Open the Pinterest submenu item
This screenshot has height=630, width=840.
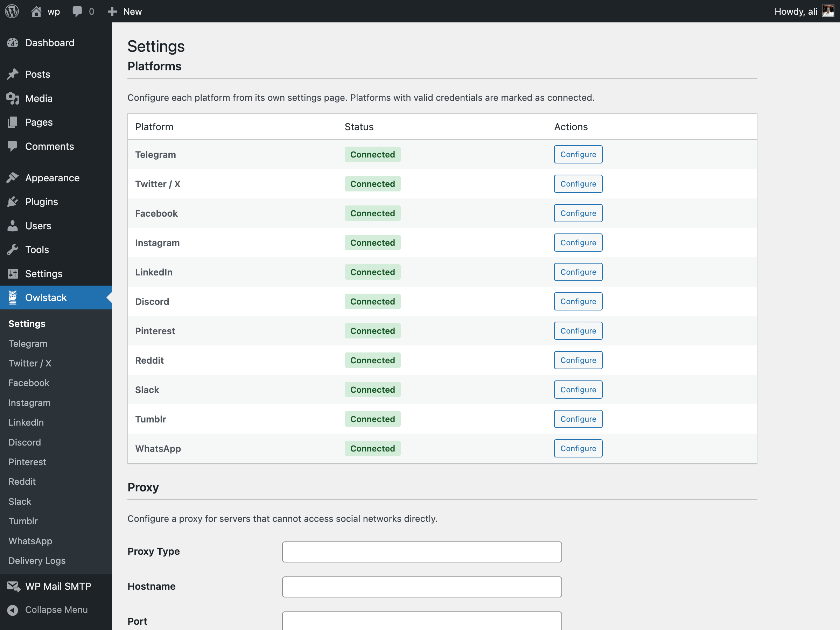point(27,462)
